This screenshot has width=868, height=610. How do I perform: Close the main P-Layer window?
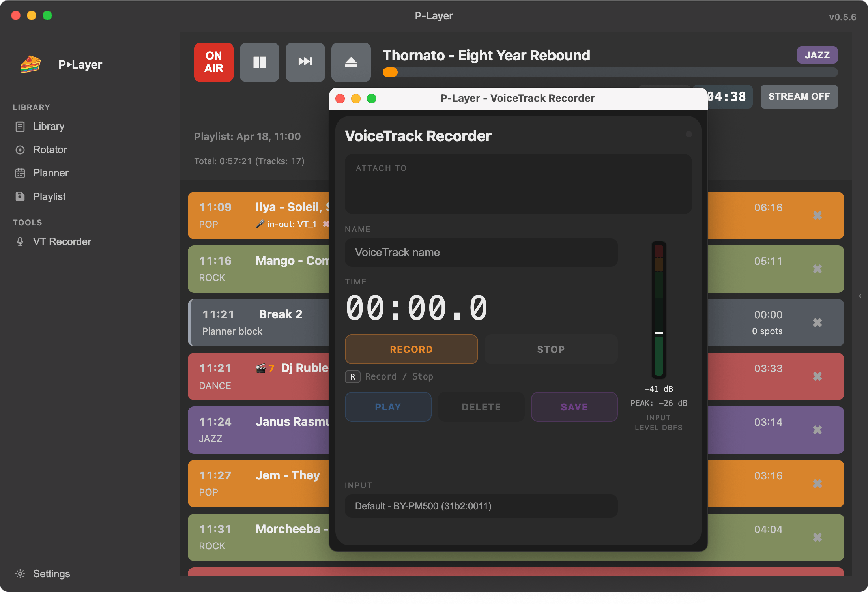pos(16,15)
